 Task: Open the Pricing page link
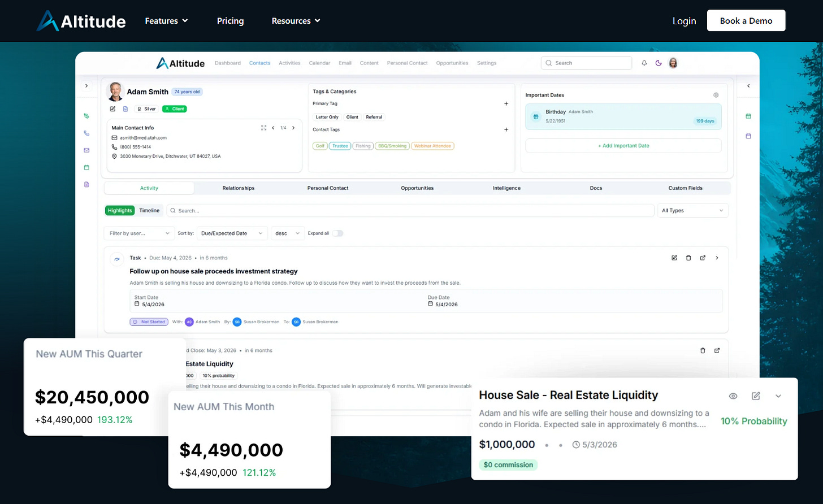tap(231, 21)
